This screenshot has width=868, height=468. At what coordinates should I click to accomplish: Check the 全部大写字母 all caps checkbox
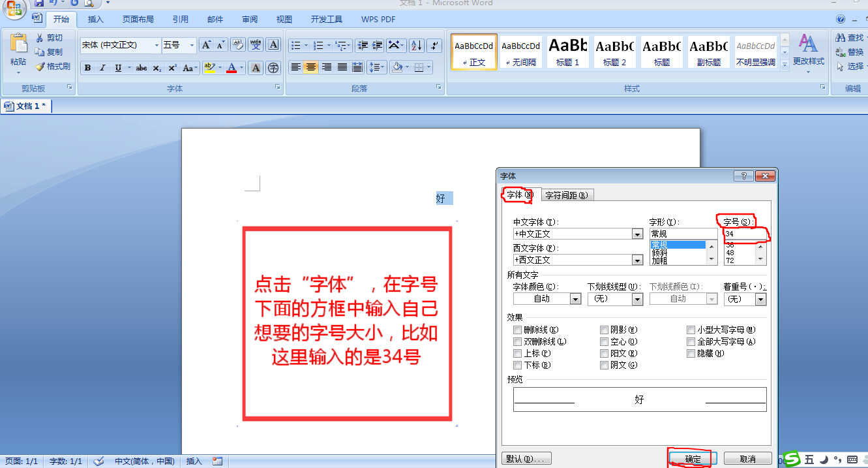pyautogui.click(x=691, y=342)
